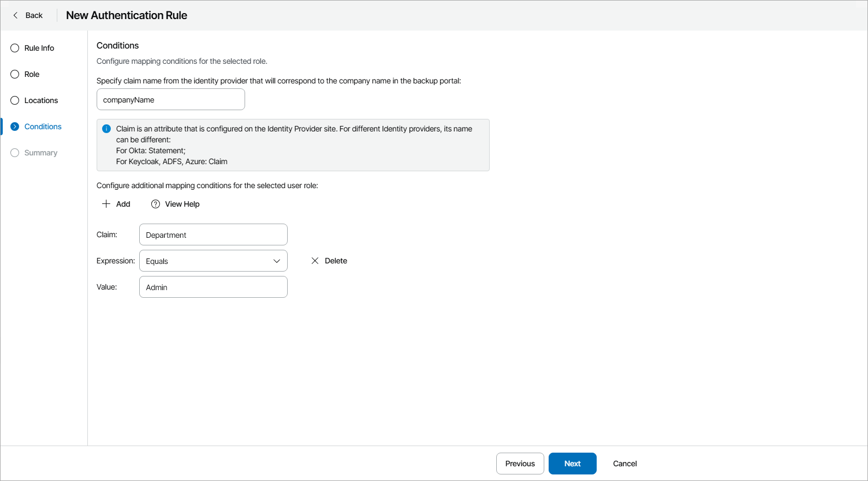The height and width of the screenshot is (481, 868).
Task: Click the Previous button
Action: [520, 464]
